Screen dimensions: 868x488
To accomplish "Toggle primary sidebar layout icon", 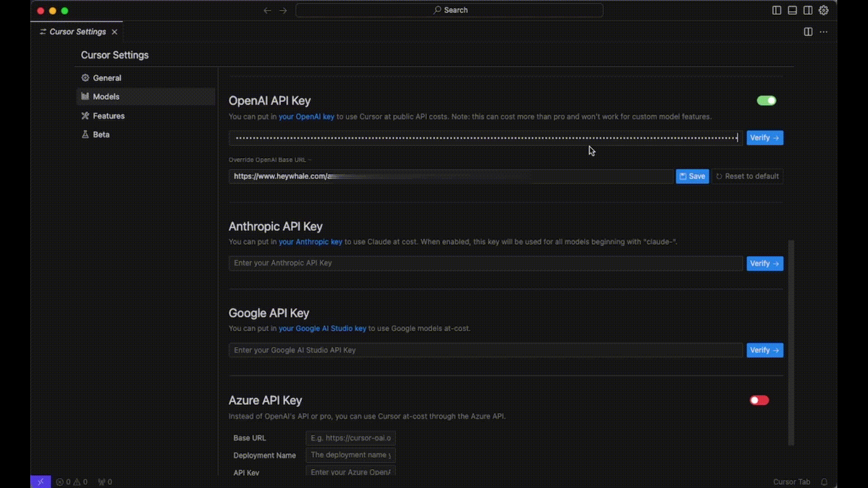I will 777,10.
